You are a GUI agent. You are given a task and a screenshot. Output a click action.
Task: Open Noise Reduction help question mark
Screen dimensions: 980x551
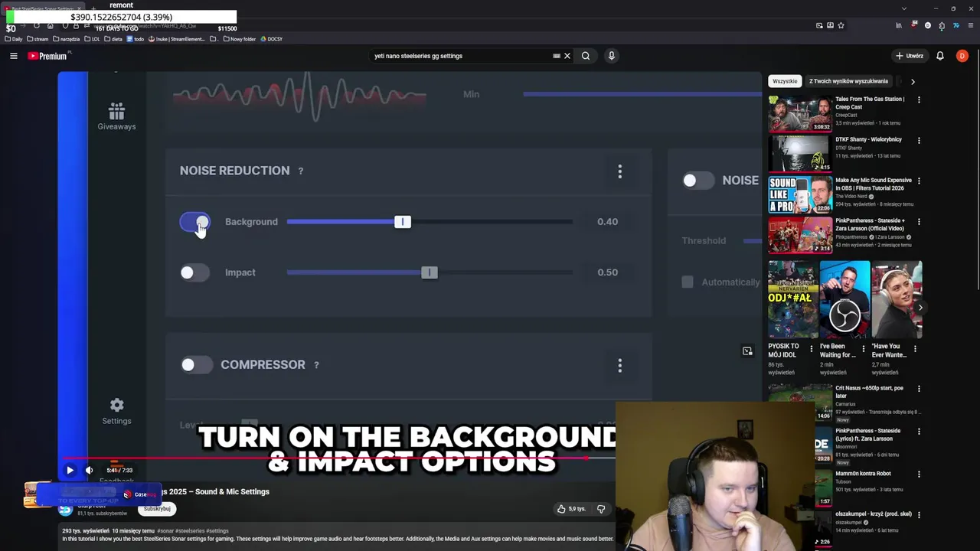pos(301,171)
